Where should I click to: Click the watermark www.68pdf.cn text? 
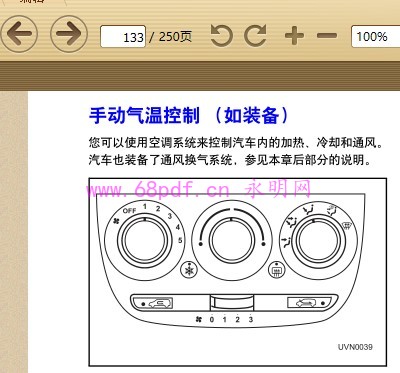158,189
